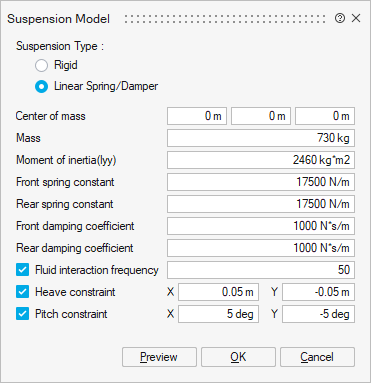This screenshot has height=383, width=371.
Task: Edit the Mass field
Action: [261, 138]
